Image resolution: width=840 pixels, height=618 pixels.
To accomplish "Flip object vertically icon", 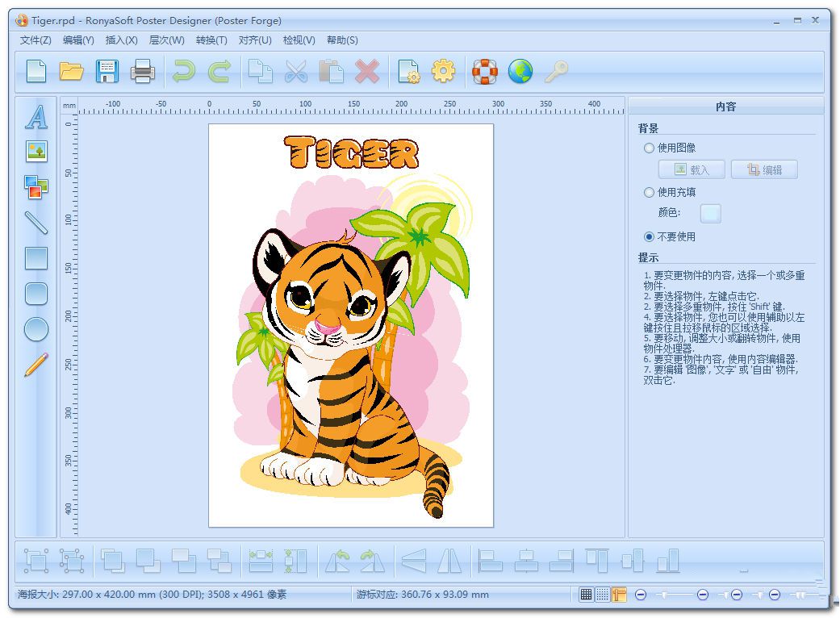I will pyautogui.click(x=414, y=561).
